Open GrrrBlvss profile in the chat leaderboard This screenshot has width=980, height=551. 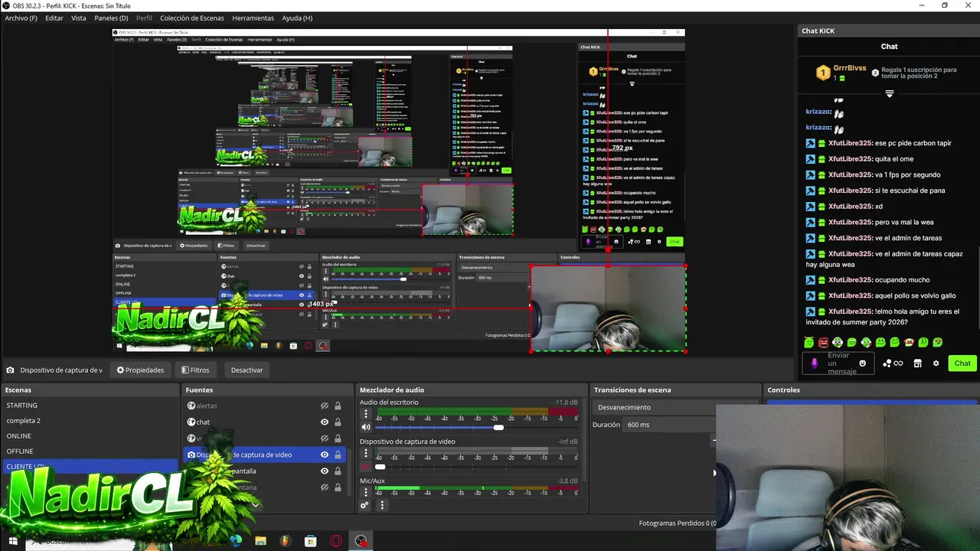click(849, 68)
